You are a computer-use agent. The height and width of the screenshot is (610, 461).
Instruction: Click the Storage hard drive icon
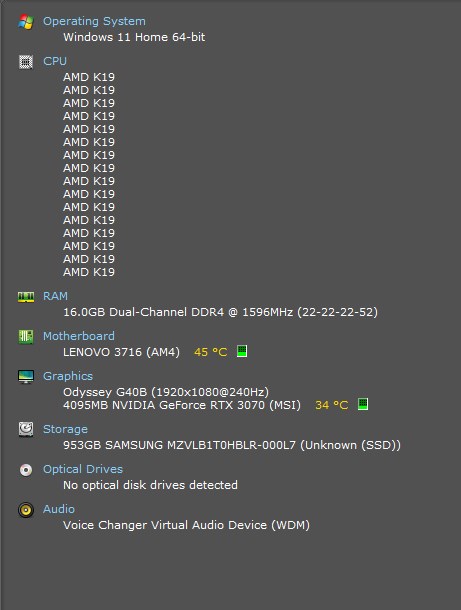point(26,429)
